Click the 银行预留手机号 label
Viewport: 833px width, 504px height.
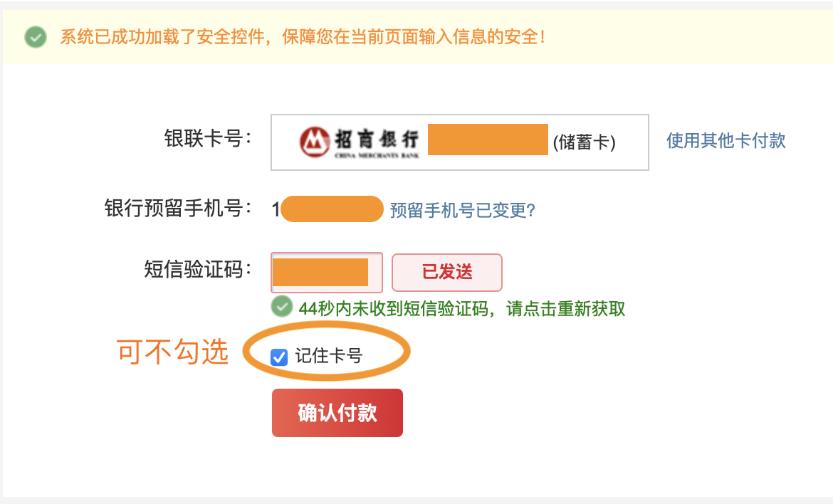178,209
